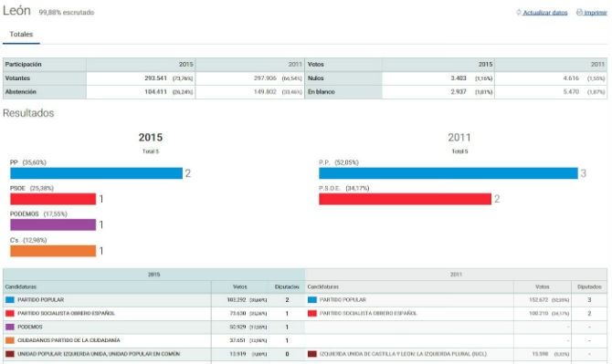The image size is (612, 364).
Task: Click the 2011 PSOE votes 100.210
Action: (x=539, y=313)
